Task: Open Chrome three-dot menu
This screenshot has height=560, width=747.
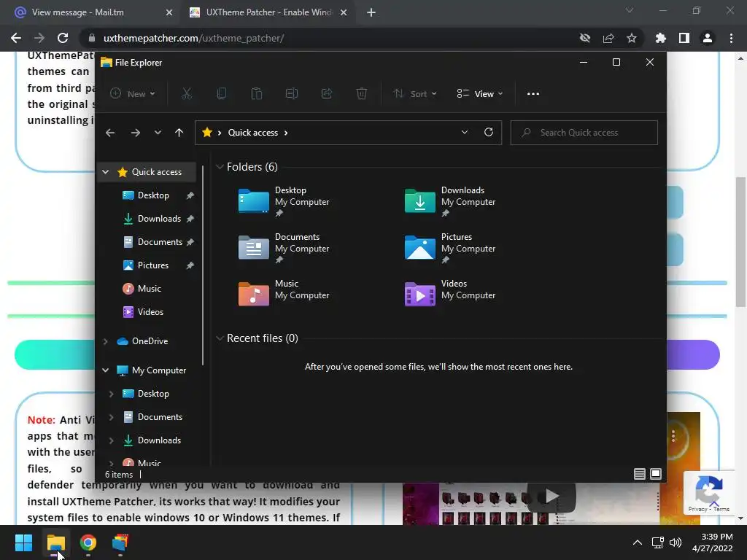Action: pyautogui.click(x=731, y=38)
